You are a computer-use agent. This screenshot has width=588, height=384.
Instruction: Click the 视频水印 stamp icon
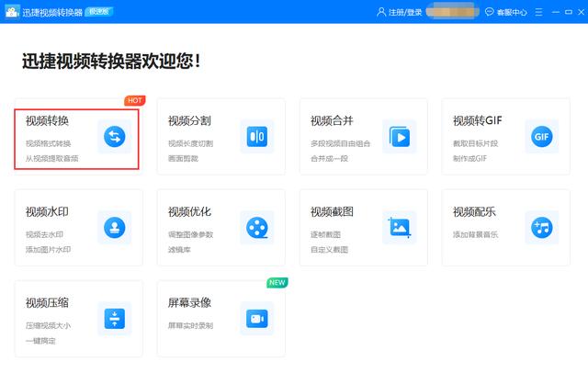coord(114,228)
